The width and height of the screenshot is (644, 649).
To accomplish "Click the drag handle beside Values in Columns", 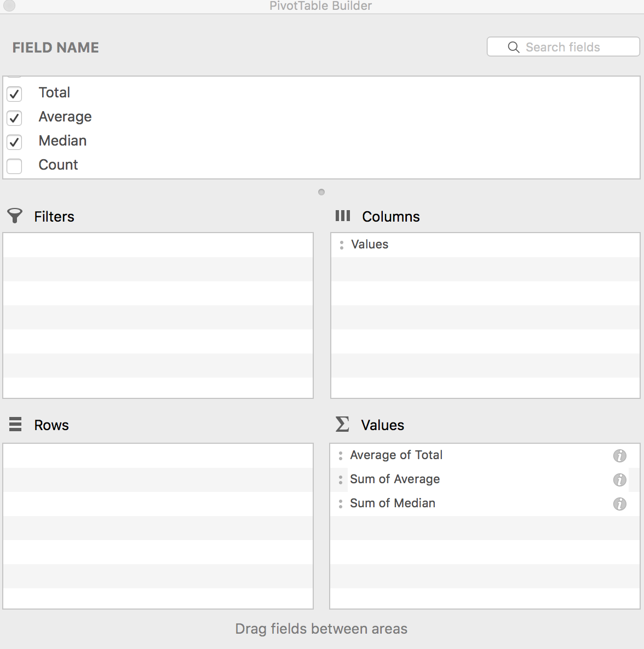I will [x=341, y=245].
